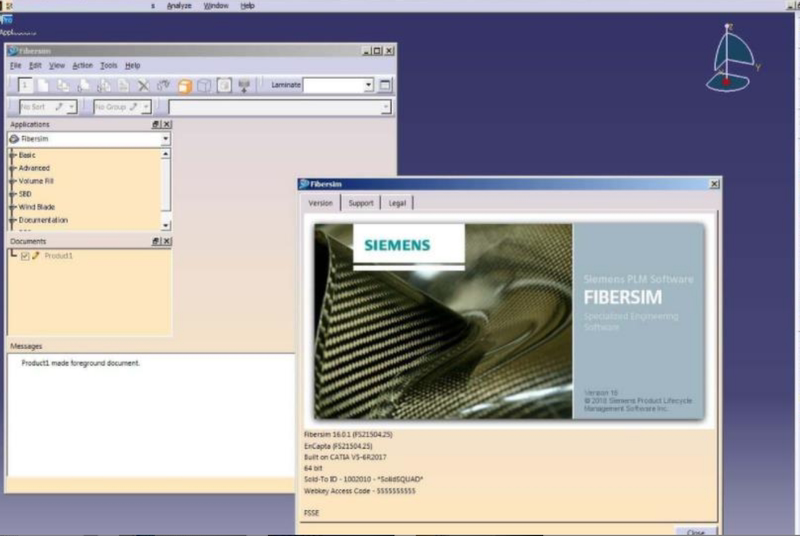Click 'Product1 made foreground document.' message

coord(81,363)
